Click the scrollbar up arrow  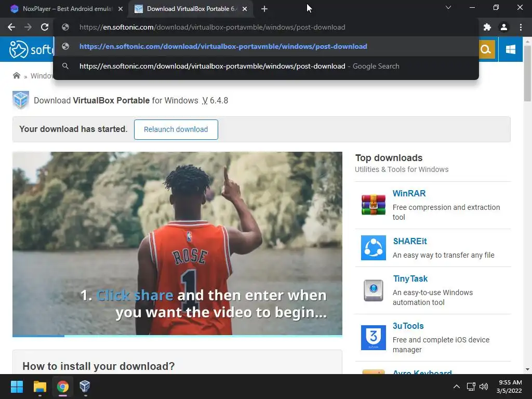(527, 41)
